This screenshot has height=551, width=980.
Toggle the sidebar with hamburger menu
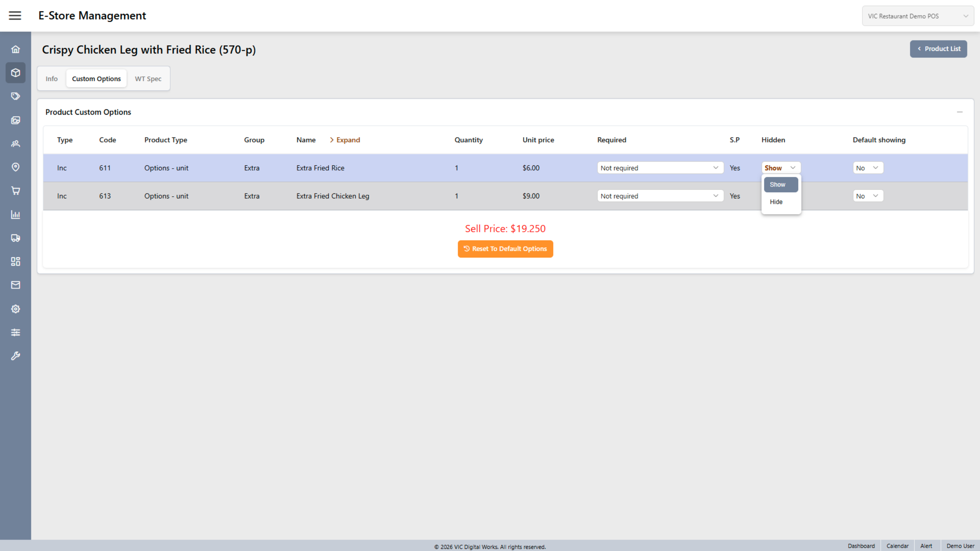tap(15, 16)
